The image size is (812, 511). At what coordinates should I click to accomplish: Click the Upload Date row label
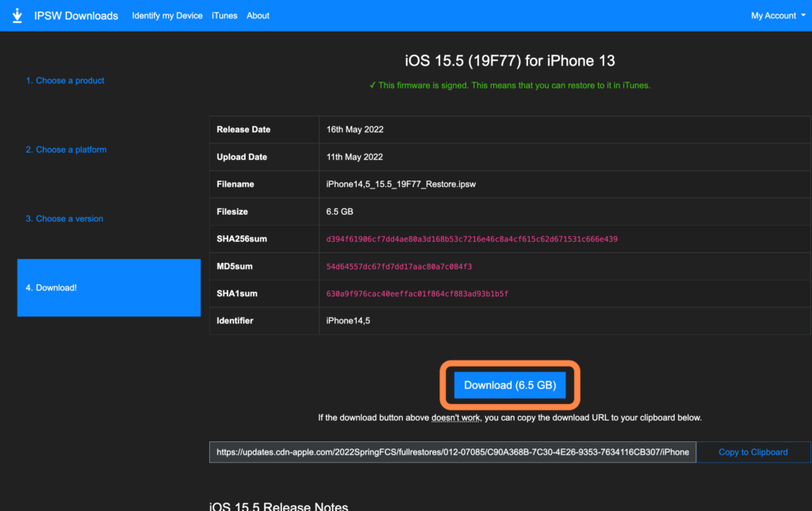coord(242,157)
